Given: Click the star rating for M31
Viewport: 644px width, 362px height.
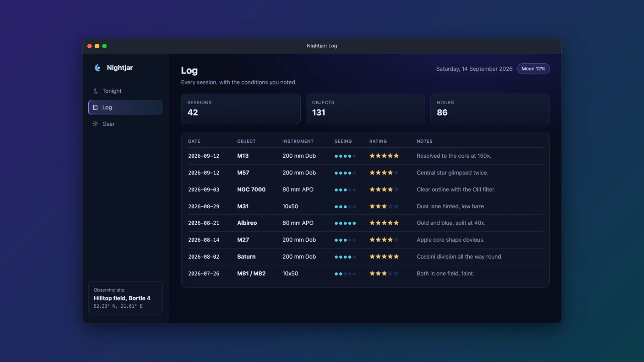Looking at the screenshot, I should coord(384,206).
